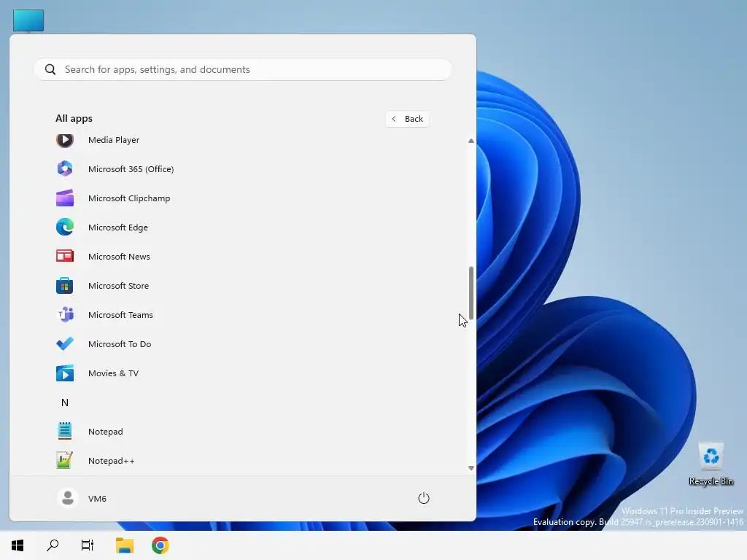Jump to letter N section header

click(65, 402)
